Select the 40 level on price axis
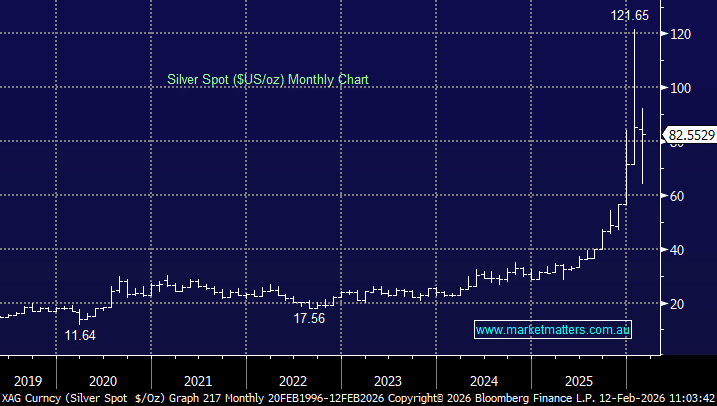717x406 pixels. [x=679, y=250]
